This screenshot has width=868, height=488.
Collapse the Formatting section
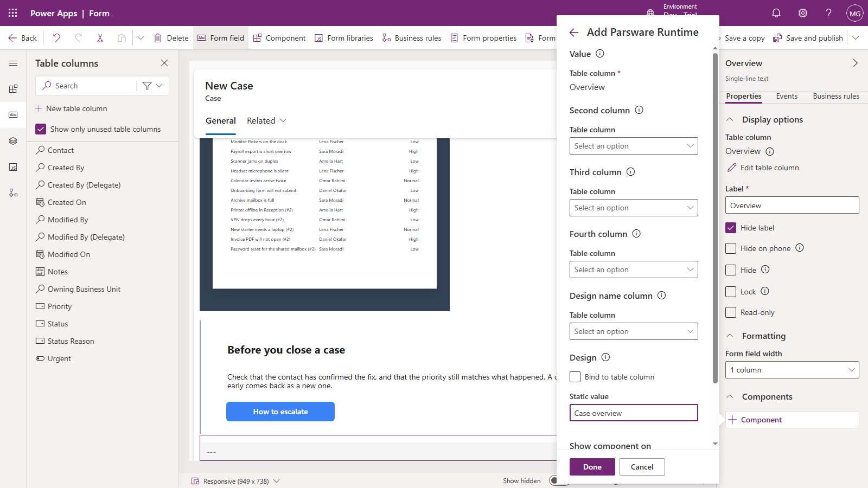(x=730, y=336)
